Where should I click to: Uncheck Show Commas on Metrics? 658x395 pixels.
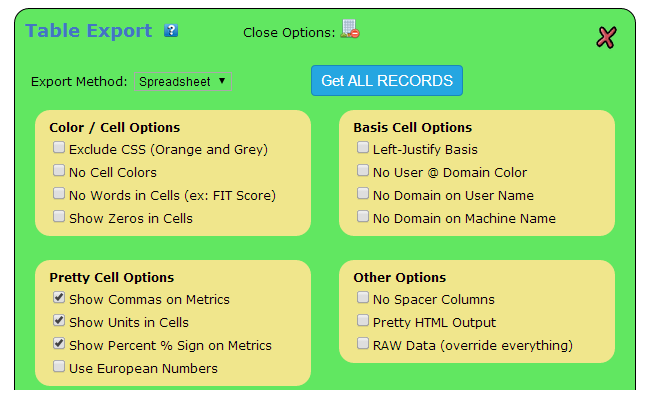tap(59, 297)
